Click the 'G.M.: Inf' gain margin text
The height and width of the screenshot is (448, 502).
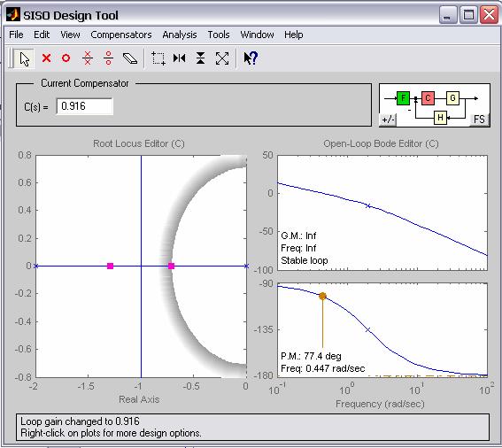pos(298,236)
